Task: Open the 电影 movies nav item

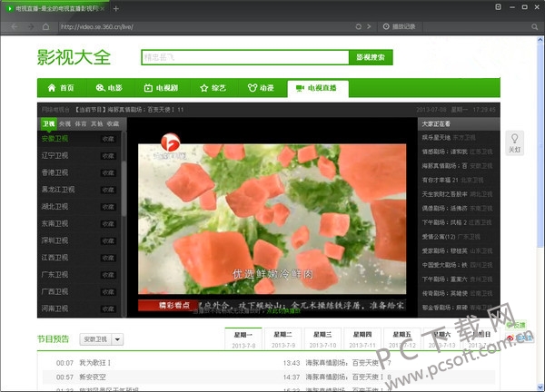Action: [x=109, y=88]
